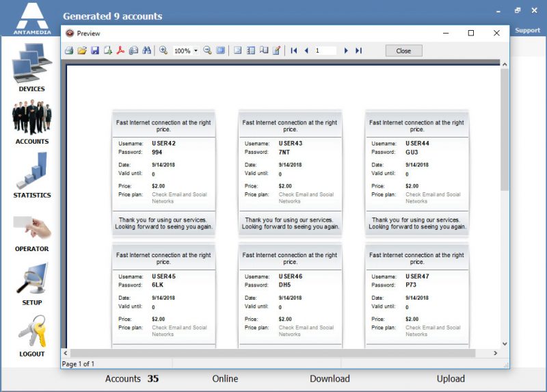This screenshot has height=392, width=547.
Task: Click the page number input field
Action: coord(325,51)
